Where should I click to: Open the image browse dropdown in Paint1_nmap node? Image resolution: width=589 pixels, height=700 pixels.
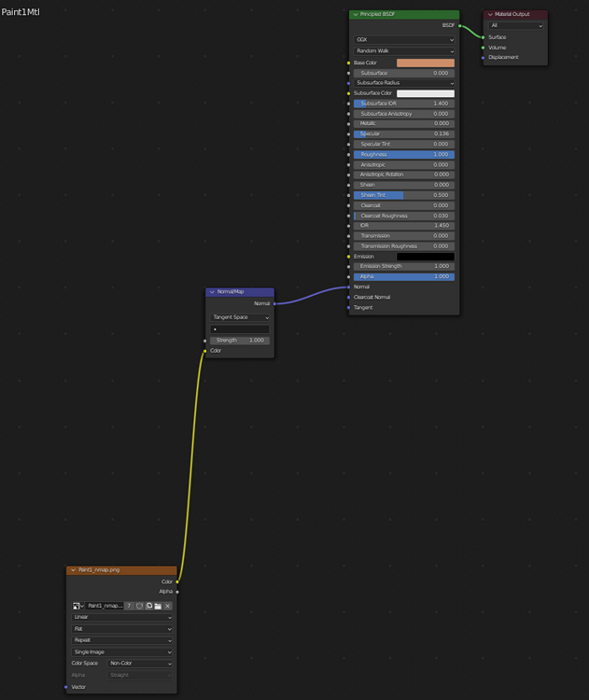tap(77, 606)
